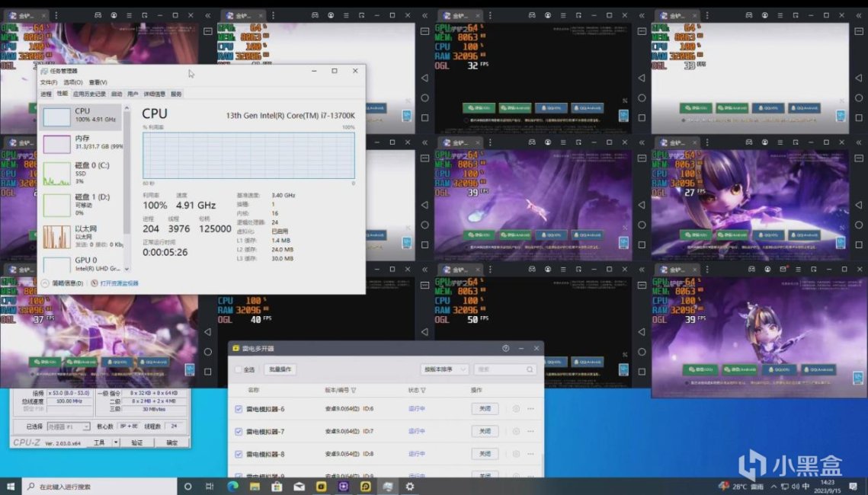Toggle the 全选 select-all checkbox
The height and width of the screenshot is (495, 868).
[x=239, y=369]
